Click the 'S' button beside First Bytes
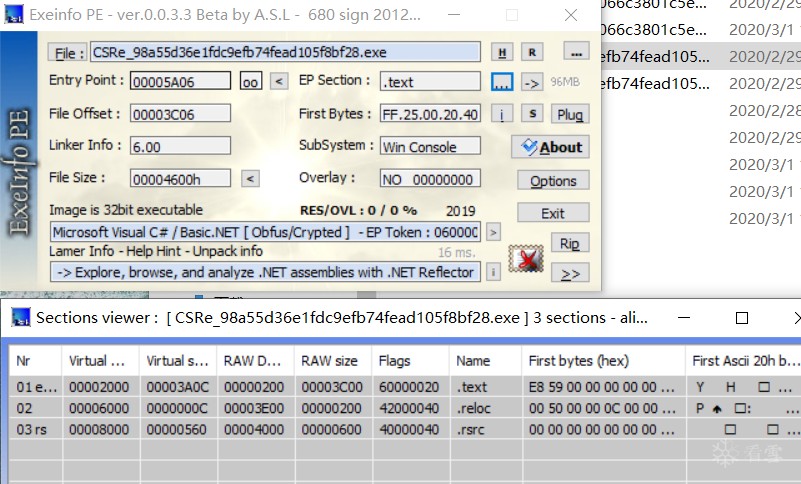 [x=532, y=113]
